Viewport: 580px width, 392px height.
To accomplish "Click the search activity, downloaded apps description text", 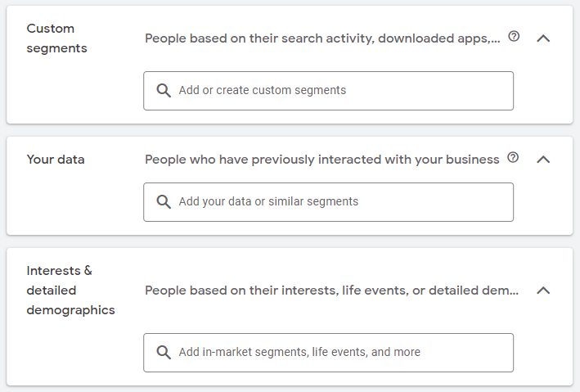I will 322,38.
